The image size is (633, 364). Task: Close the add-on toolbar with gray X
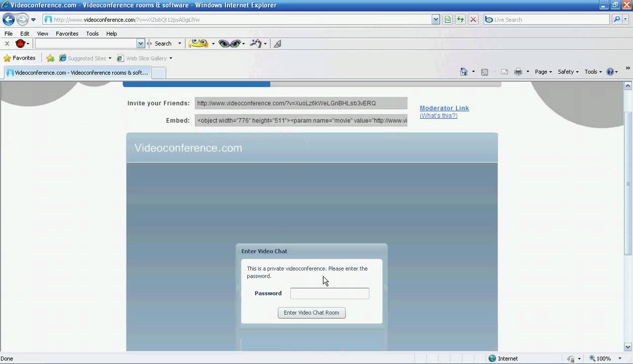coord(7,43)
